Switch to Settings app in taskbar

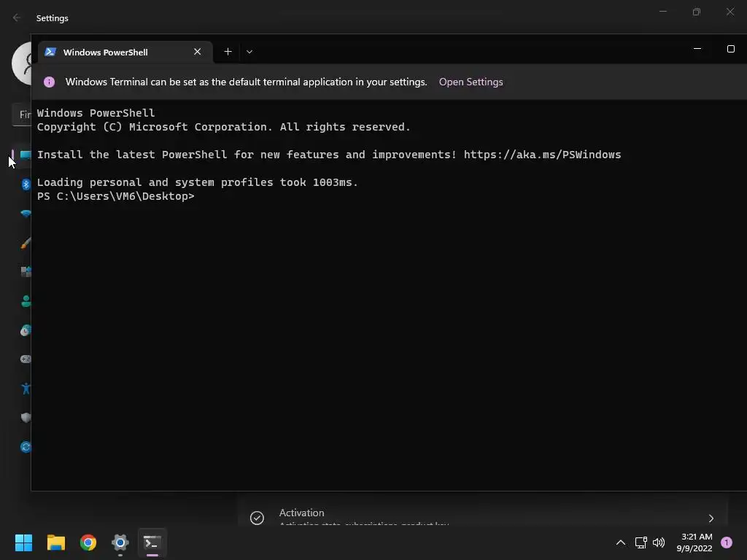[120, 542]
